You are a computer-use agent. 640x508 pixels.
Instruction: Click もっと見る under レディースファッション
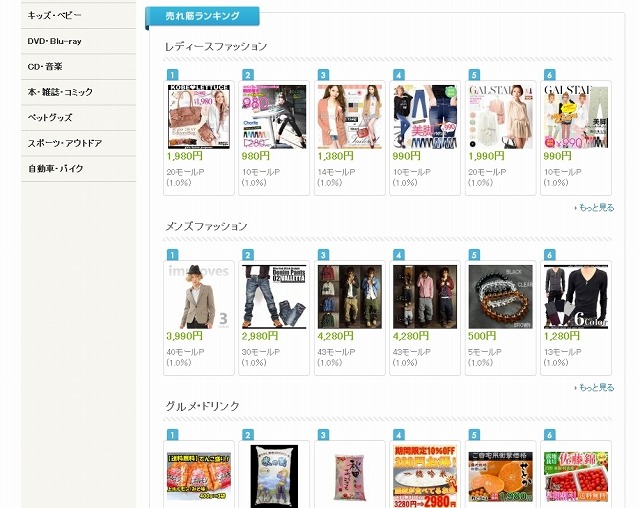[x=595, y=208]
